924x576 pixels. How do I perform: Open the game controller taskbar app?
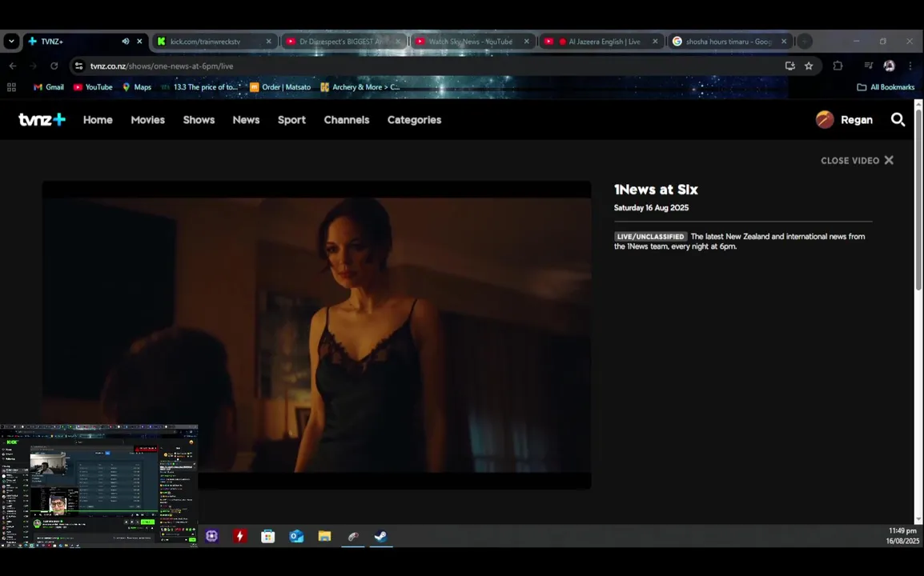352,536
